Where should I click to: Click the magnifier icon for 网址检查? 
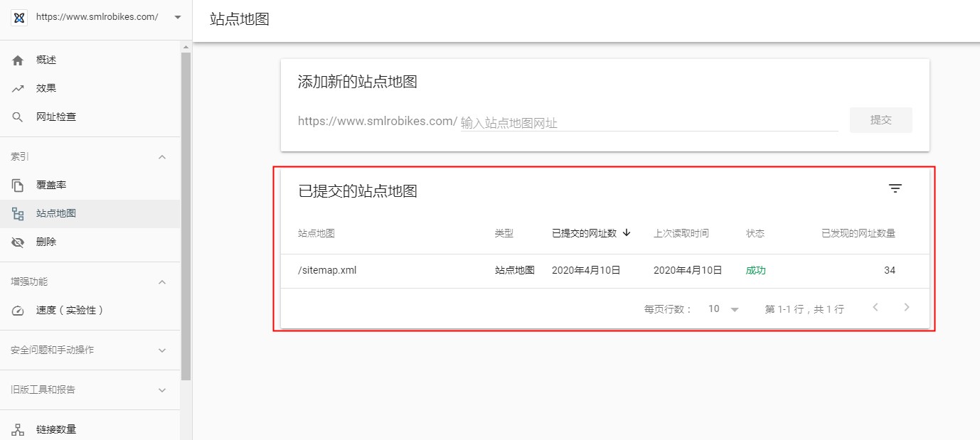(18, 117)
